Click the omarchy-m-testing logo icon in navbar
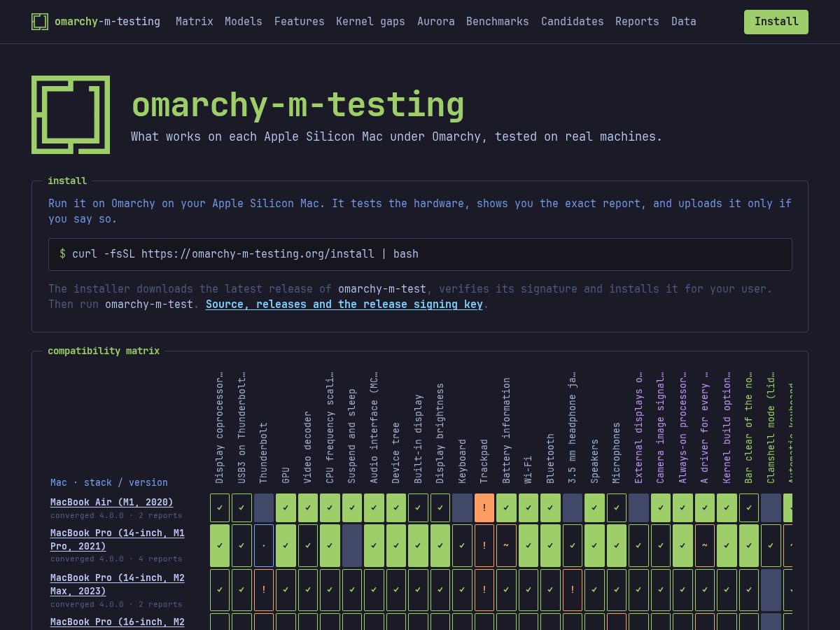Viewport: 840px width, 630px height. [40, 22]
